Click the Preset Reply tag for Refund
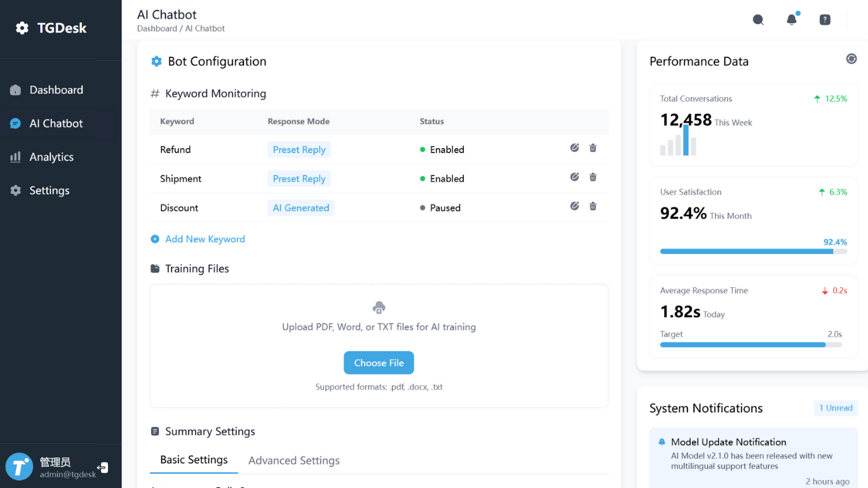The width and height of the screenshot is (868, 488). (x=299, y=150)
